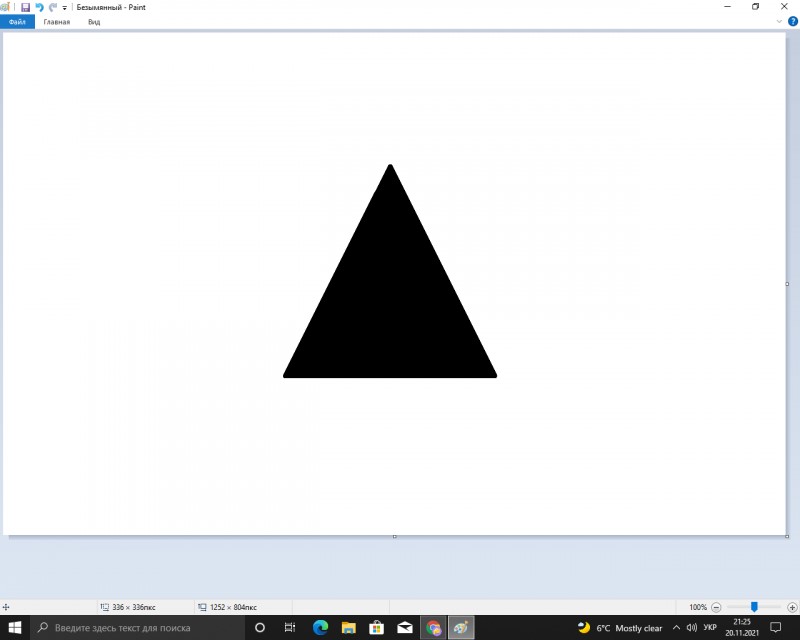Open the Paint Help question mark icon

(x=792, y=21)
